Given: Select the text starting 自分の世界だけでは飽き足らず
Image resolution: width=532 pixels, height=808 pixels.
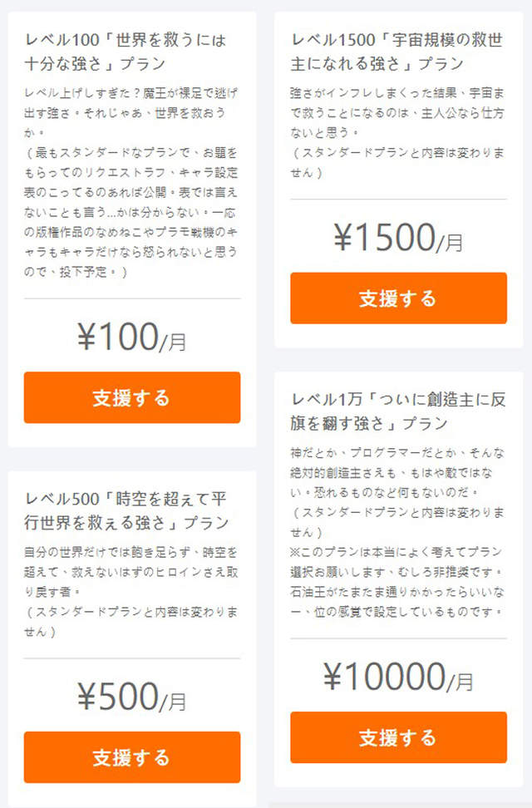Looking at the screenshot, I should pyautogui.click(x=131, y=571).
